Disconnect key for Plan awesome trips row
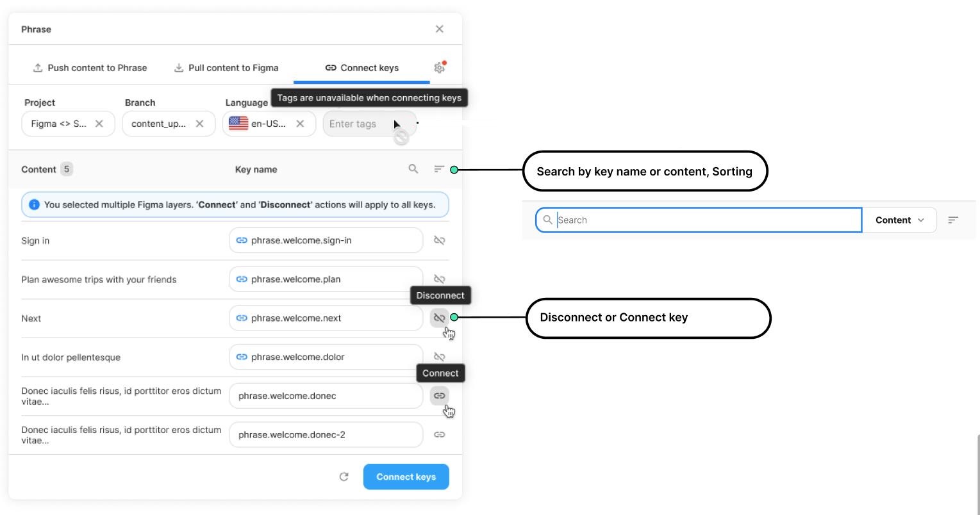 coord(439,279)
